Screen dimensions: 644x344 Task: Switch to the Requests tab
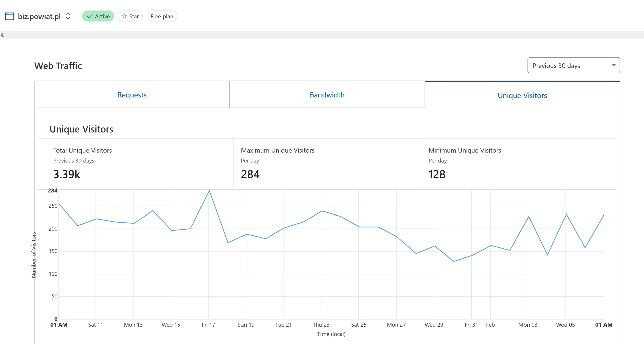coord(132,95)
